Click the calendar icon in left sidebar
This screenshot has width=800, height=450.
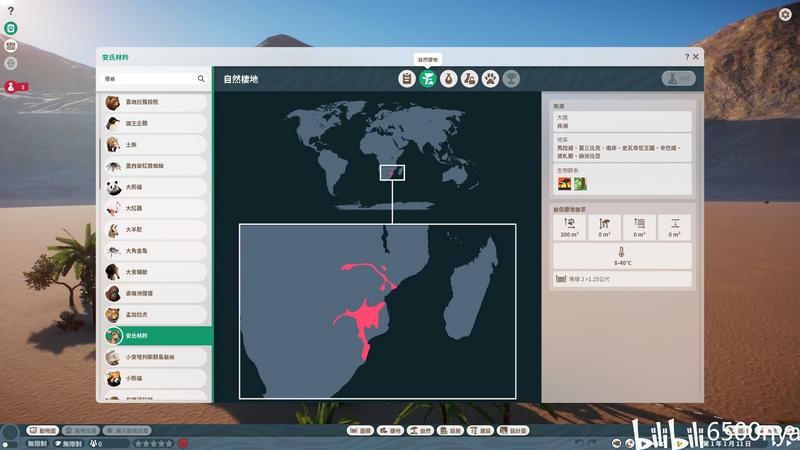click(11, 46)
